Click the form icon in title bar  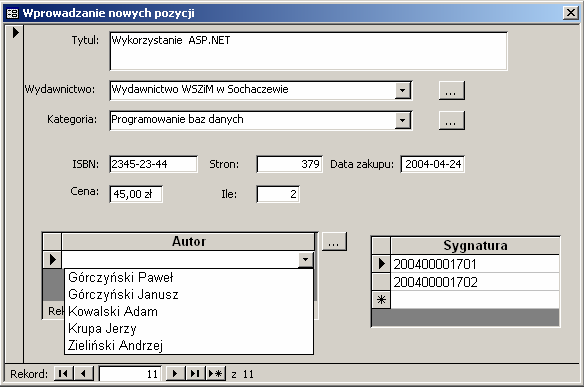(12, 13)
